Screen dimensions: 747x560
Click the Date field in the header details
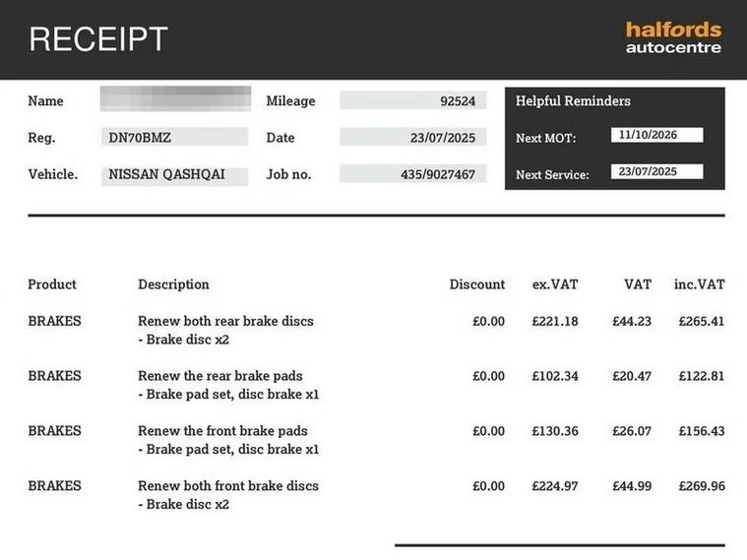tap(412, 138)
